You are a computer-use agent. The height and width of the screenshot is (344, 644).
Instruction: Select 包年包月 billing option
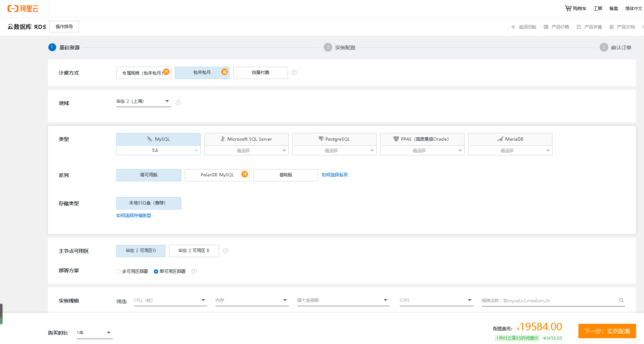(202, 73)
